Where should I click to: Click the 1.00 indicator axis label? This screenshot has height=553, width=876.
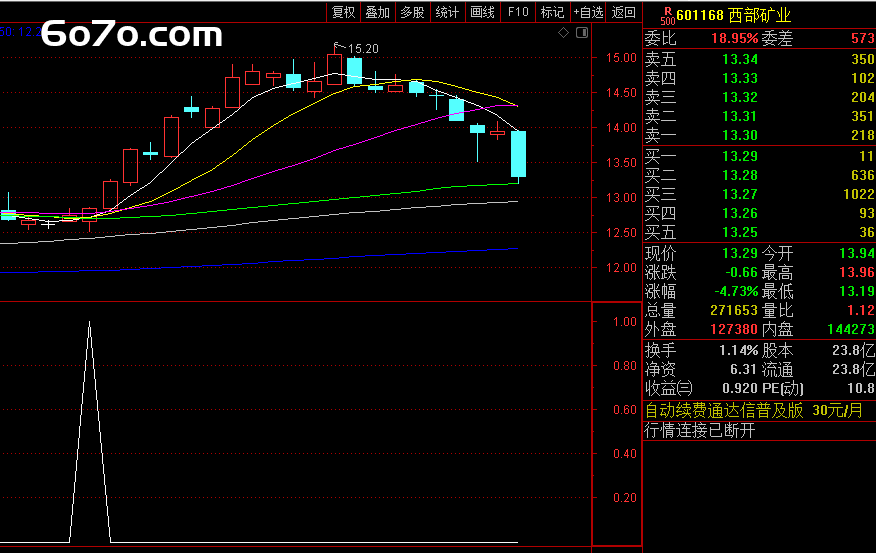point(625,322)
